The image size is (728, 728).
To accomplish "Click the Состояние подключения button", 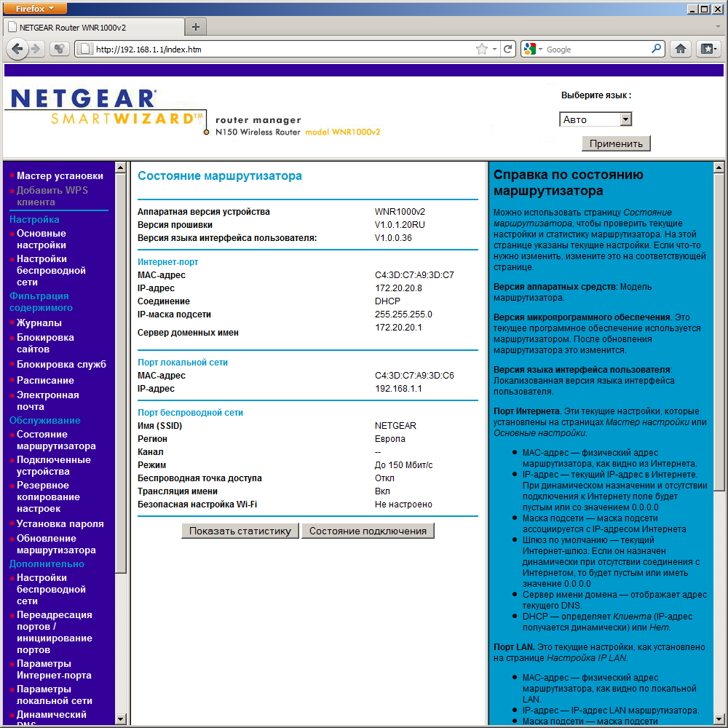I will [x=368, y=531].
